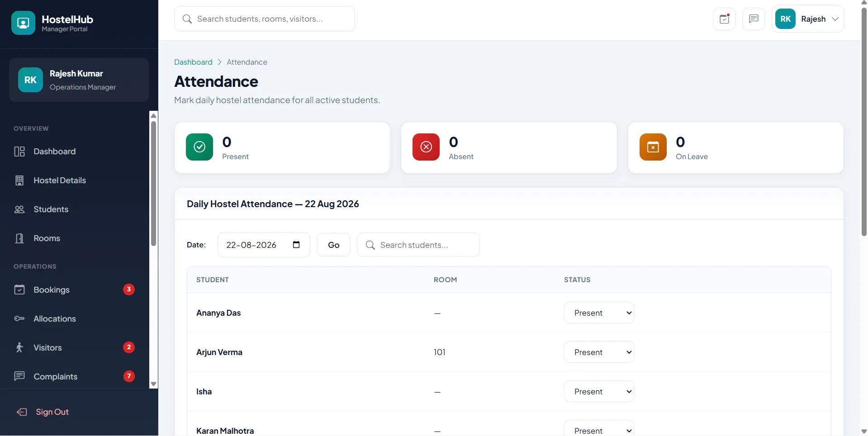The image size is (868, 436).
Task: Go to the Rooms menu item
Action: [75, 238]
